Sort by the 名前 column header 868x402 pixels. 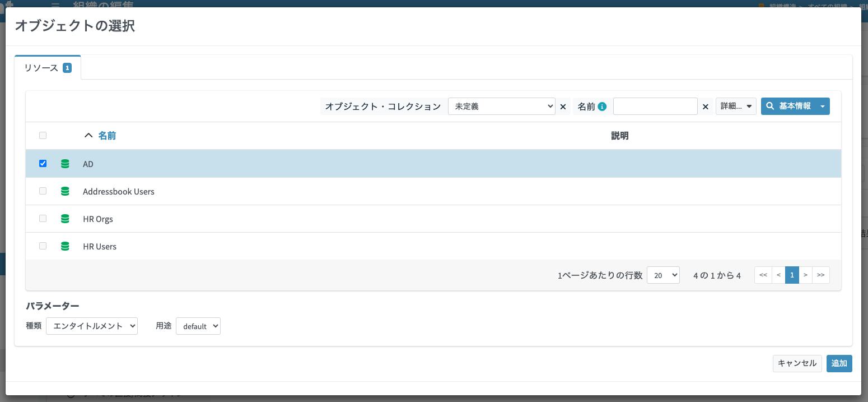point(107,135)
